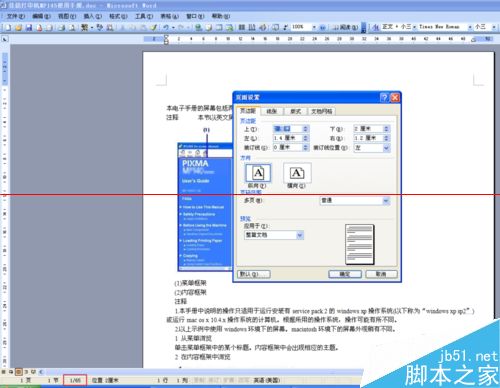Open the 窗口 Window menu

pos(195,16)
